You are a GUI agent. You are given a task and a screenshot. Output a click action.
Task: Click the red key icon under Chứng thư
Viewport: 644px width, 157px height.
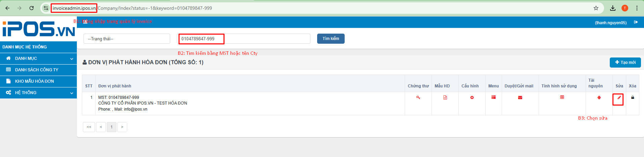[x=418, y=97]
